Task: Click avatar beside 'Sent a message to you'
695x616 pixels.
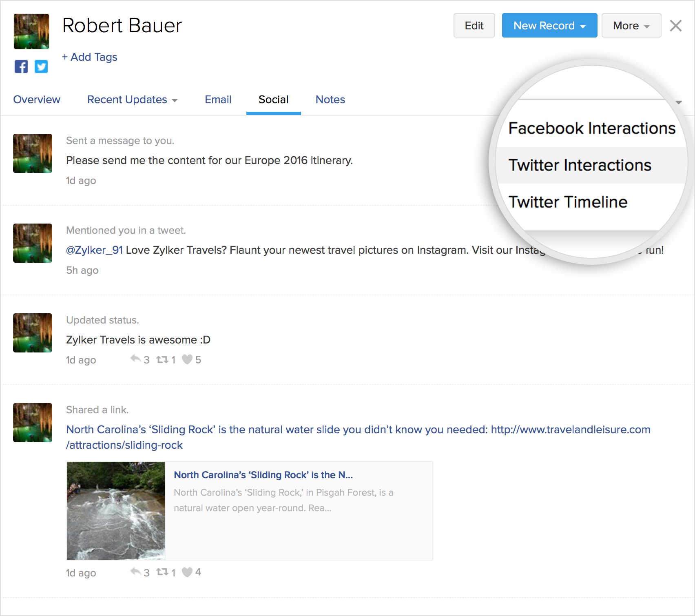Action: [33, 153]
